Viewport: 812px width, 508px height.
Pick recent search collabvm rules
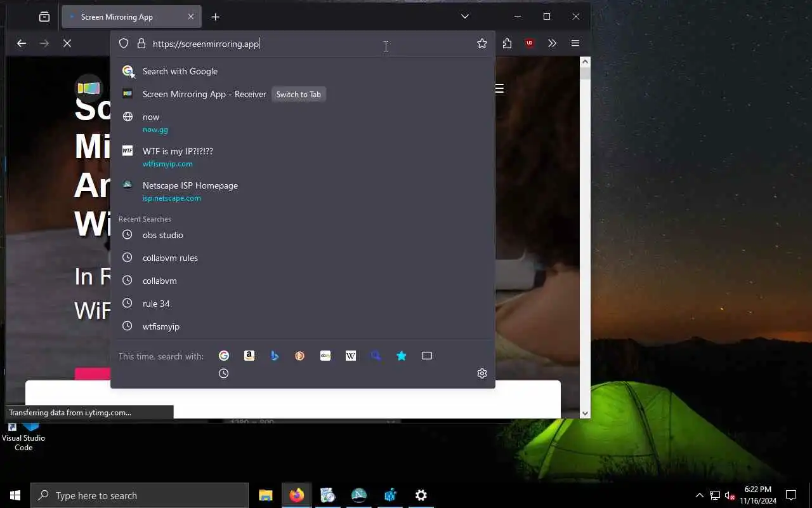coord(303,258)
